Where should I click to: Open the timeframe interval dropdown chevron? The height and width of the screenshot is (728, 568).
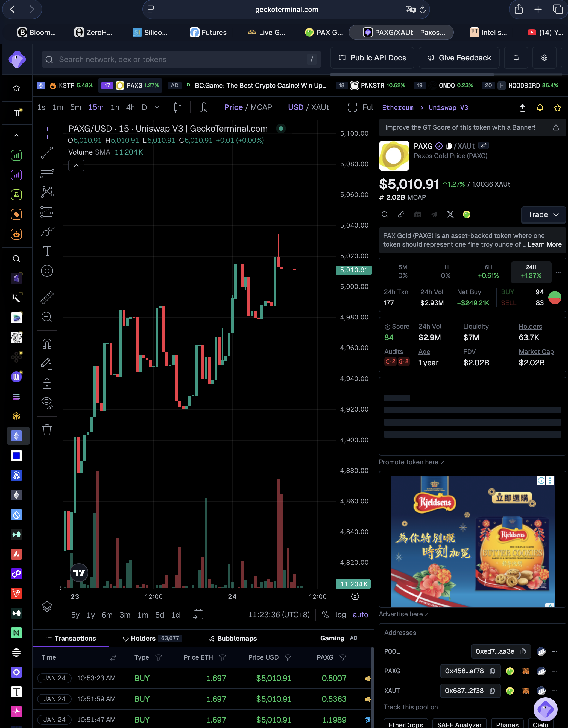click(157, 107)
